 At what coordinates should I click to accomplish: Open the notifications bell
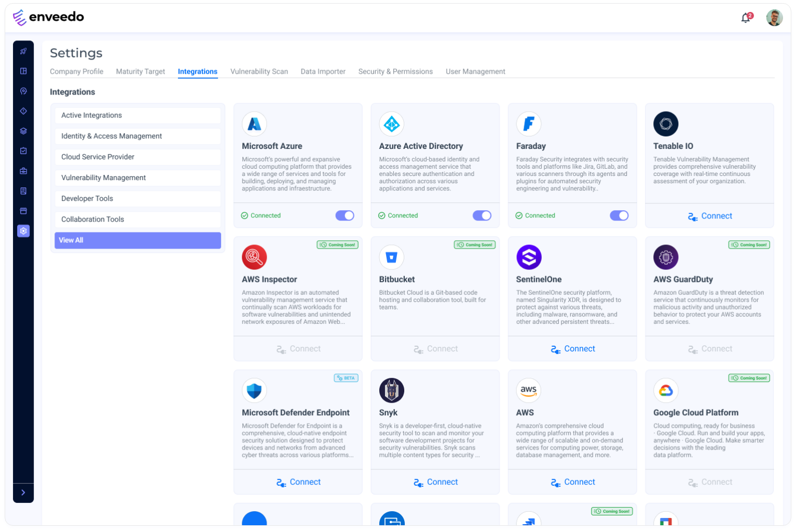[x=746, y=18]
